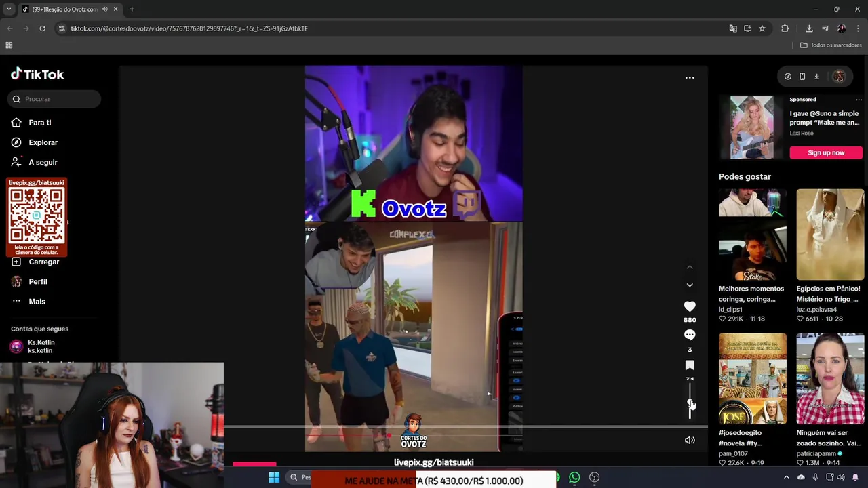Open the TikTok home logo
868x488 pixels.
click(37, 75)
